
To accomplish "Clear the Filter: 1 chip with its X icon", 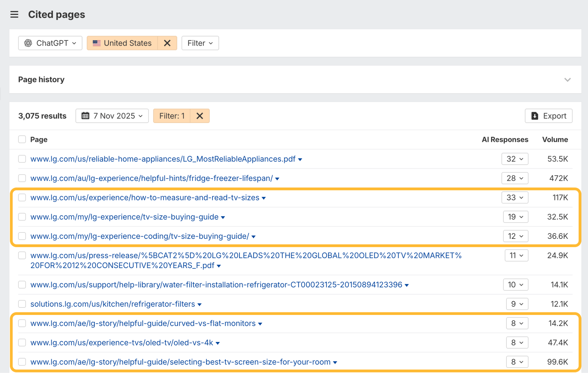I will coord(200,116).
